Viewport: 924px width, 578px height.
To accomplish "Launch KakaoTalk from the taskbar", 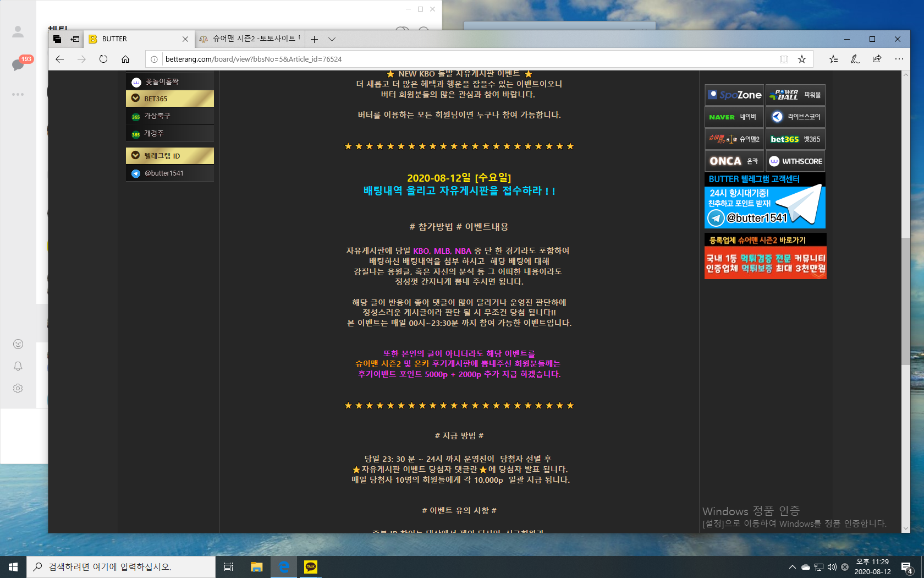I will (311, 566).
